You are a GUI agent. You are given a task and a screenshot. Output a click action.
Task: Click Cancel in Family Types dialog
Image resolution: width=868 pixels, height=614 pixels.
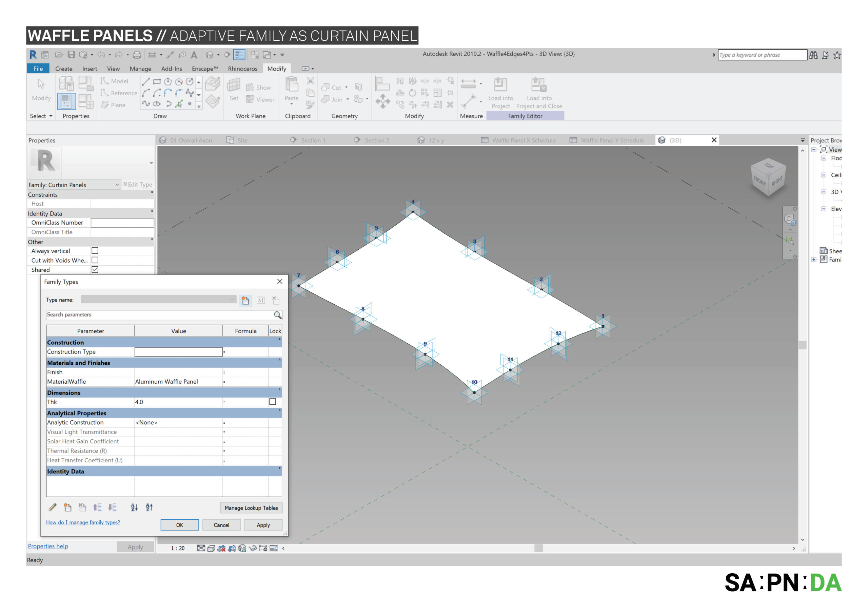coord(221,525)
